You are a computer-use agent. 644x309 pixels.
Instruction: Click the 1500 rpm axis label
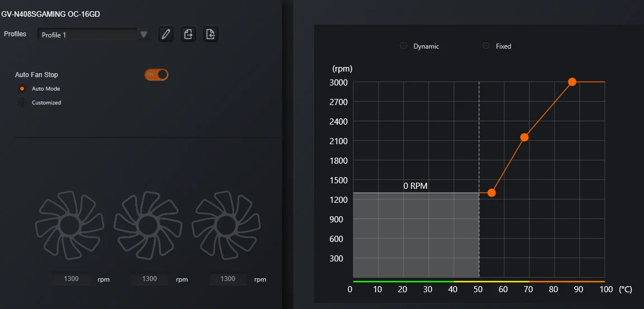coord(338,180)
